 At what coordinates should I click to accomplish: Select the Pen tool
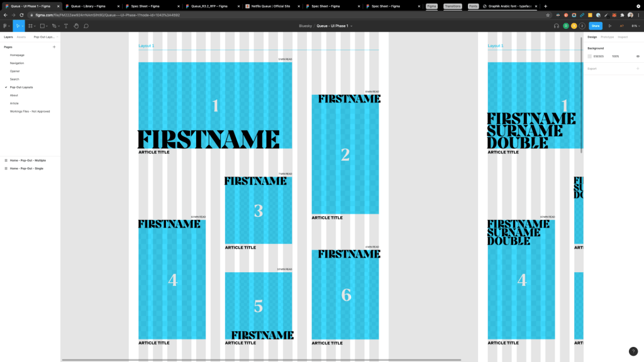click(x=55, y=26)
